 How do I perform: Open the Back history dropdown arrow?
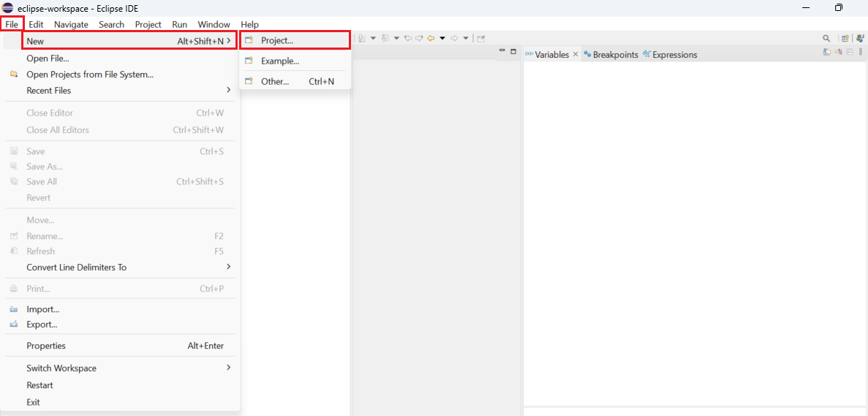pos(442,38)
